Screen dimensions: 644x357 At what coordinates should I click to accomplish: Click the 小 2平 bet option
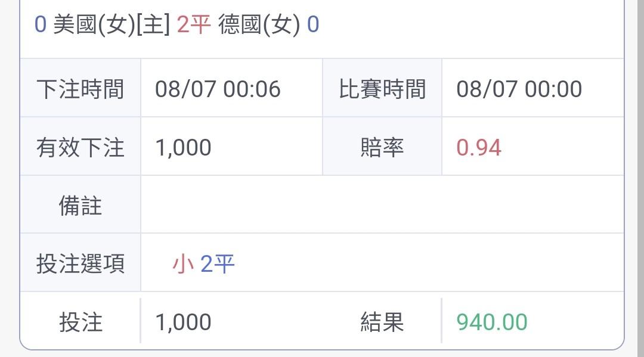pos(204,263)
